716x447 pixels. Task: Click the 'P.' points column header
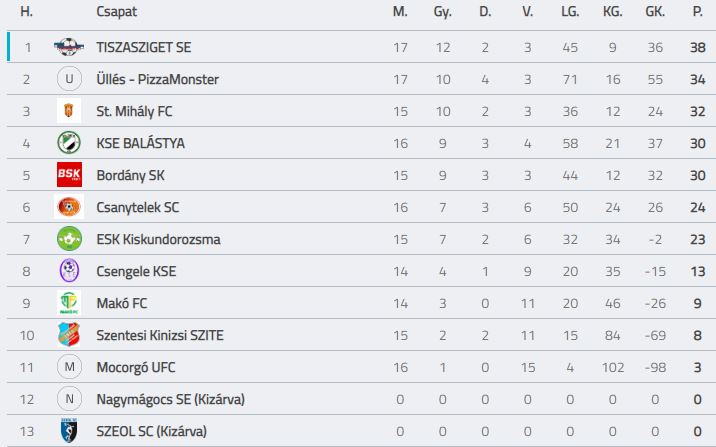pyautogui.click(x=697, y=11)
